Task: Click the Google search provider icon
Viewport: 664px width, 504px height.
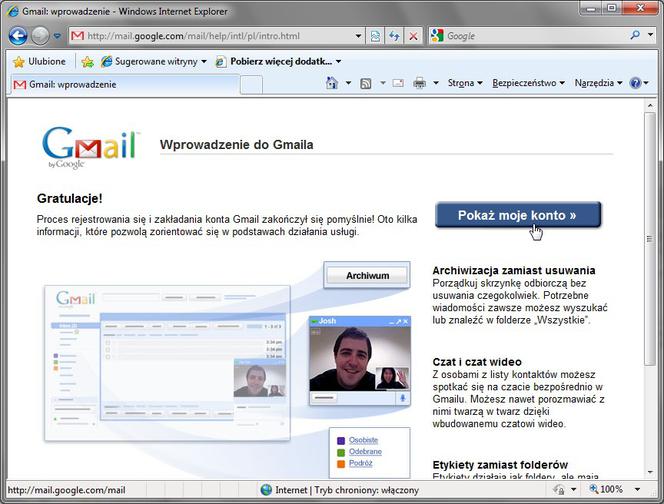Action: click(x=437, y=36)
